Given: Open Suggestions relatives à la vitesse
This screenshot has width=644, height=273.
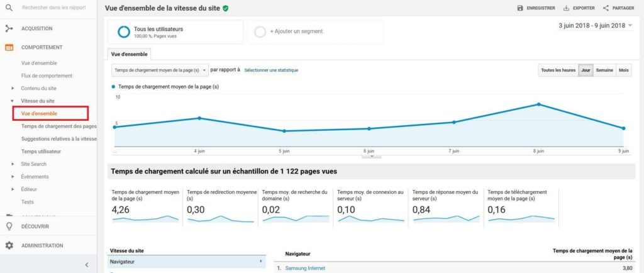Looking at the screenshot, I should click(x=59, y=139).
